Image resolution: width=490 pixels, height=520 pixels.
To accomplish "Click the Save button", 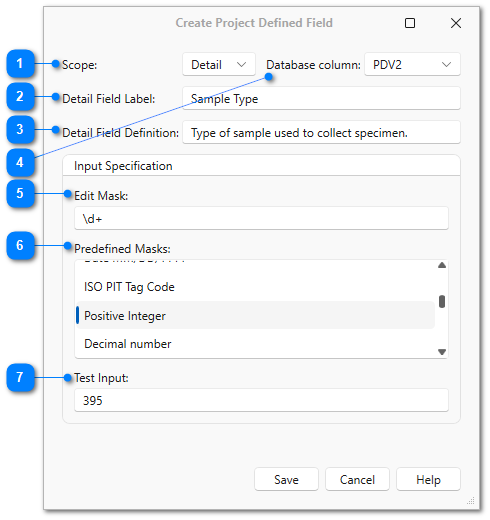I will [x=286, y=479].
